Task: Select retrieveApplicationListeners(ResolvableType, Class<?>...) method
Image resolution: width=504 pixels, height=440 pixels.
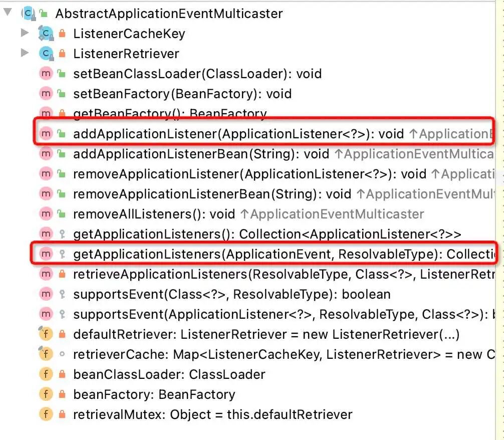Action: [x=284, y=274]
